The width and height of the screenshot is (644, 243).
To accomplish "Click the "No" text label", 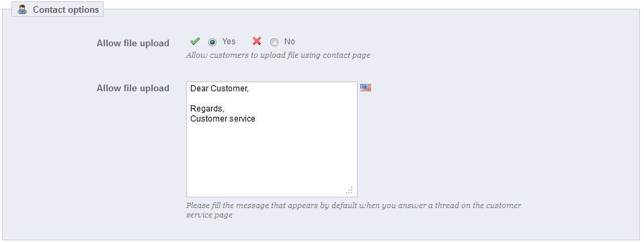I will pyautogui.click(x=290, y=42).
